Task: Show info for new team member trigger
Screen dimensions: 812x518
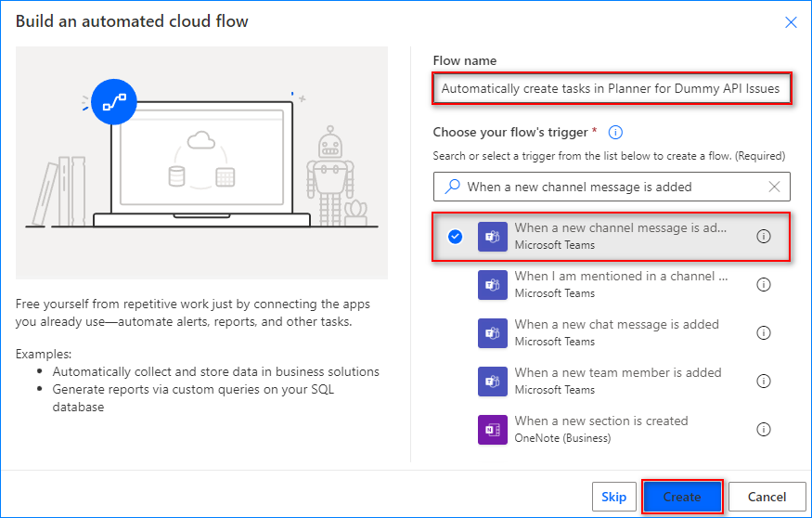Action: point(764,382)
